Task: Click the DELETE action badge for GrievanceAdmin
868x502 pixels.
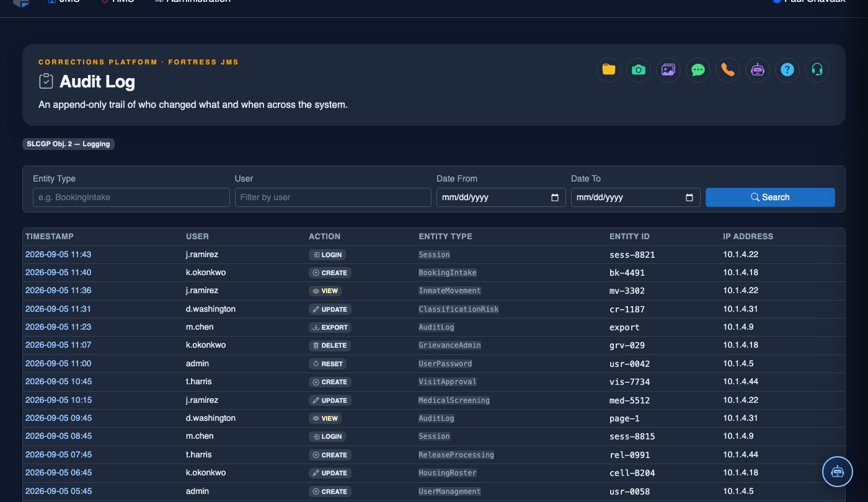Action: pos(330,345)
